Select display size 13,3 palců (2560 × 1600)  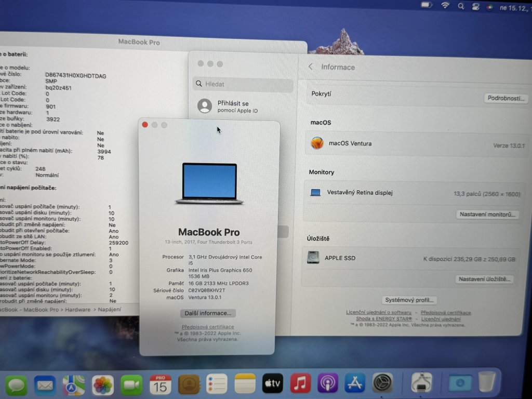pyautogui.click(x=486, y=194)
